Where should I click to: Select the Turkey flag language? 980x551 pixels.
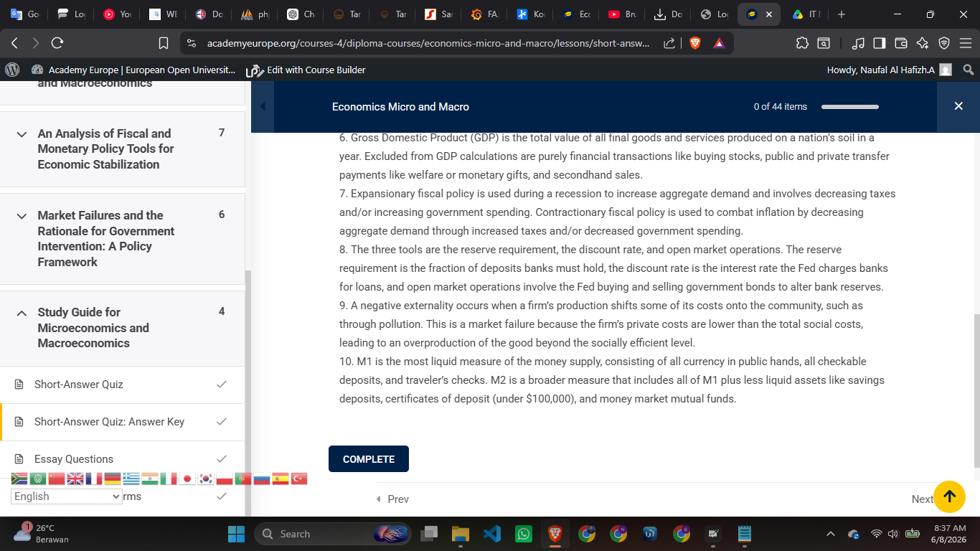click(x=299, y=479)
